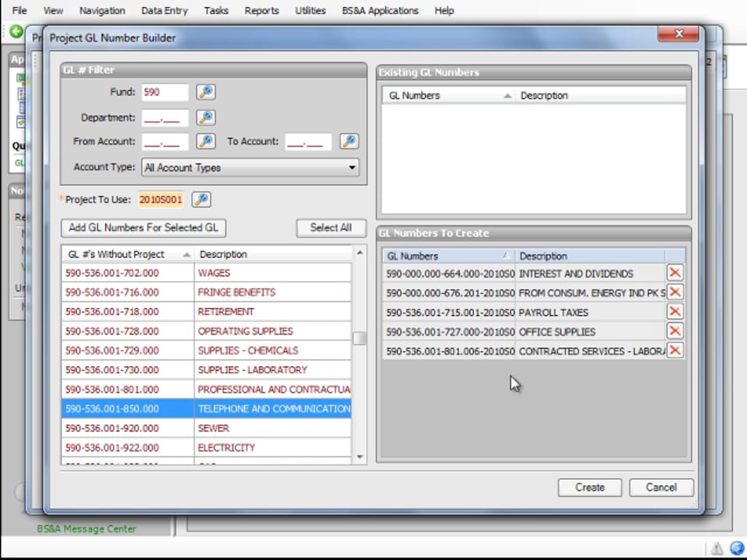Open the Reports menu
The image size is (747, 560).
point(261,10)
